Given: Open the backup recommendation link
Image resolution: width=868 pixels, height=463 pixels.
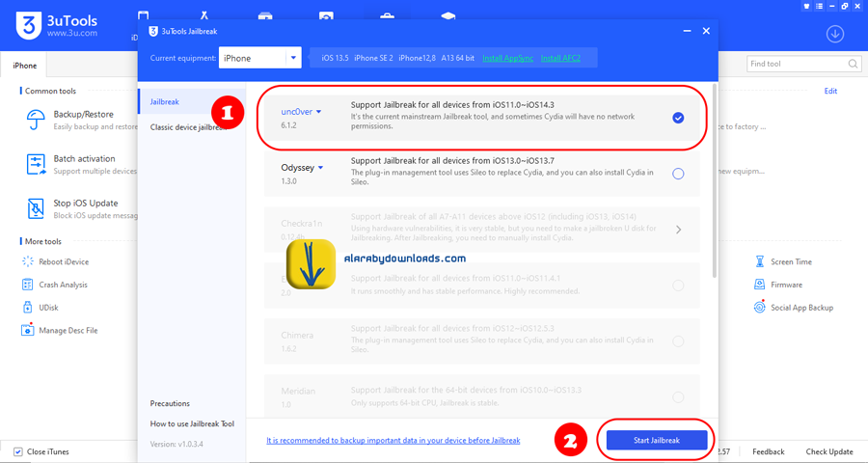Looking at the screenshot, I should (393, 440).
